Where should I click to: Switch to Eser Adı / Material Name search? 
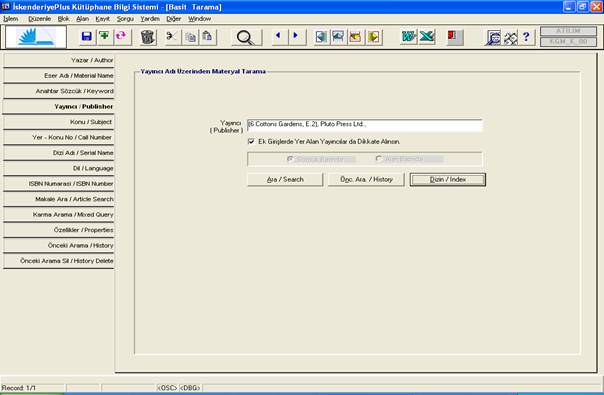[59, 76]
